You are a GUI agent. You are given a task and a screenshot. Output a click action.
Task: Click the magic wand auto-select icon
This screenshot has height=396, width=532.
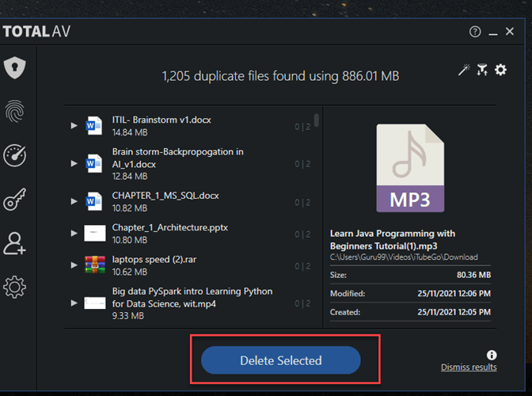[x=464, y=70]
